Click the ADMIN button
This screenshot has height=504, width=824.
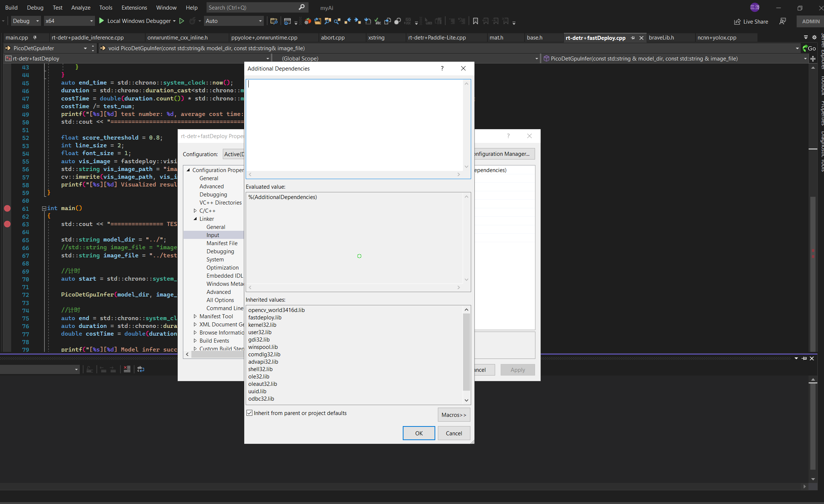pyautogui.click(x=811, y=21)
